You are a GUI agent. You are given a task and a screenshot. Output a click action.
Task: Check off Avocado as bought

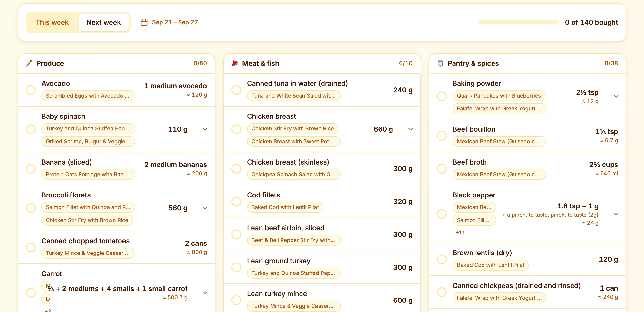click(x=31, y=90)
